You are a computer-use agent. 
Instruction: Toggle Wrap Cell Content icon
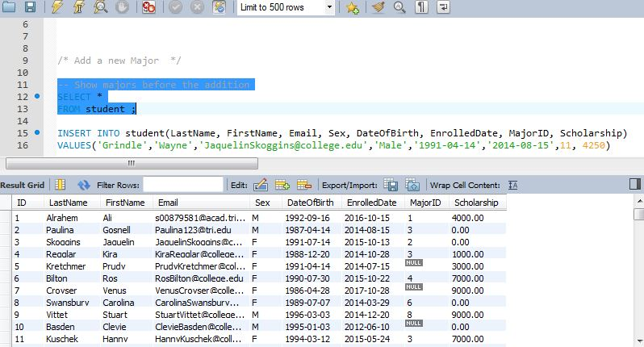(x=513, y=186)
